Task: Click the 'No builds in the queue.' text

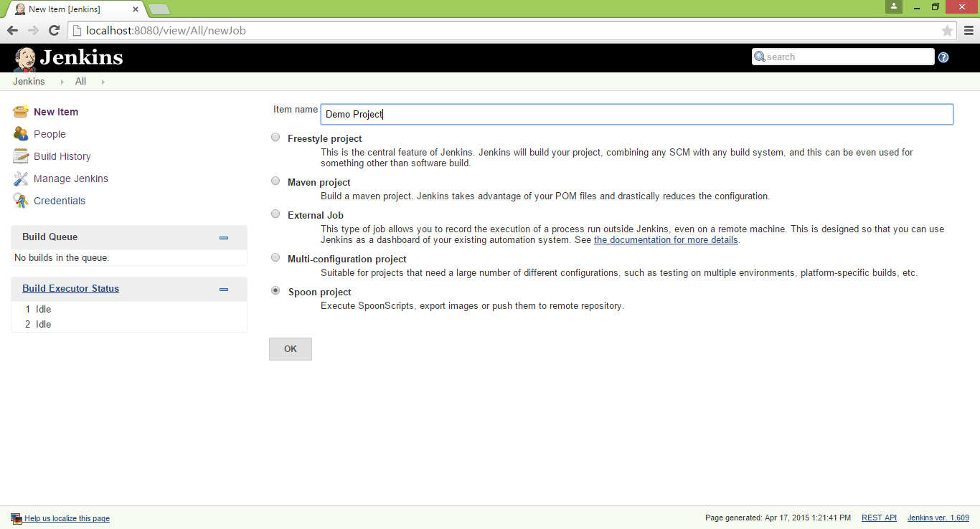Action: (x=62, y=257)
